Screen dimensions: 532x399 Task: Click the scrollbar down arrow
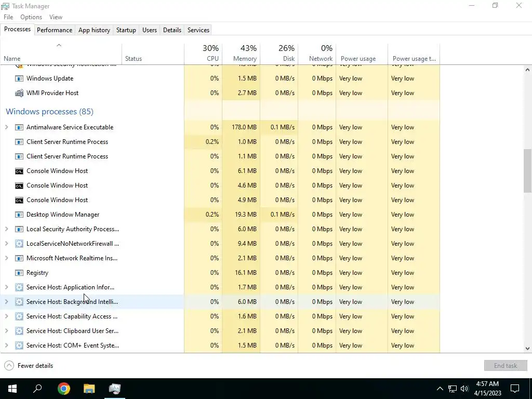[527, 349]
